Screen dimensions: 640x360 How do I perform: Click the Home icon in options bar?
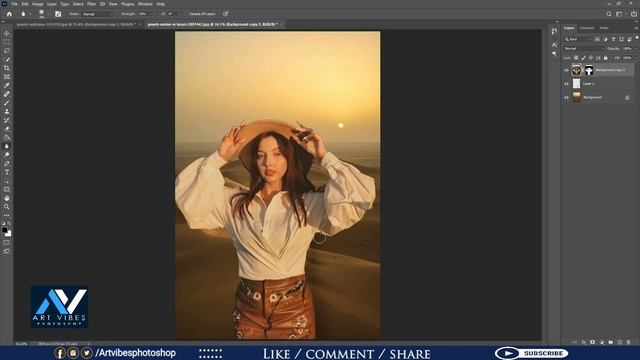click(x=9, y=14)
